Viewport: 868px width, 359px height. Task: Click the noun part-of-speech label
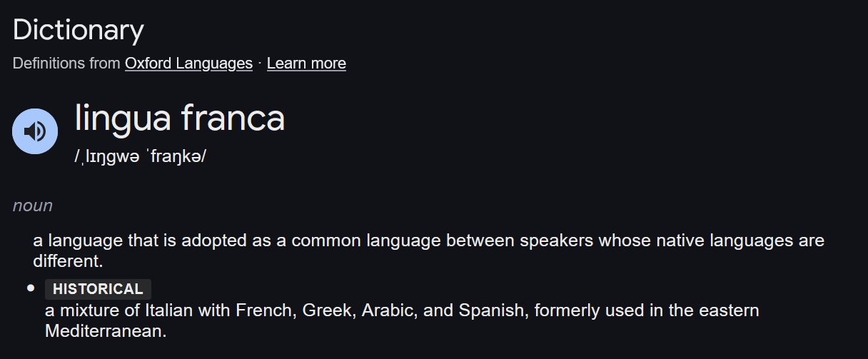[x=33, y=206]
